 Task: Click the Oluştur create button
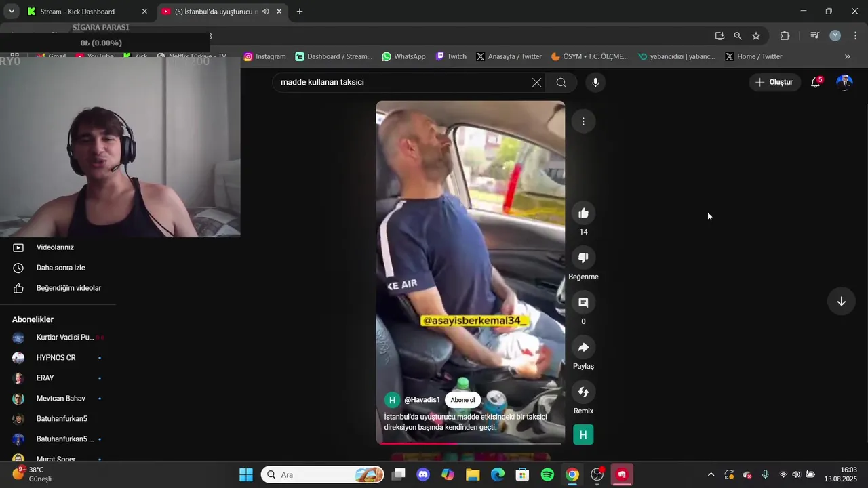click(774, 82)
